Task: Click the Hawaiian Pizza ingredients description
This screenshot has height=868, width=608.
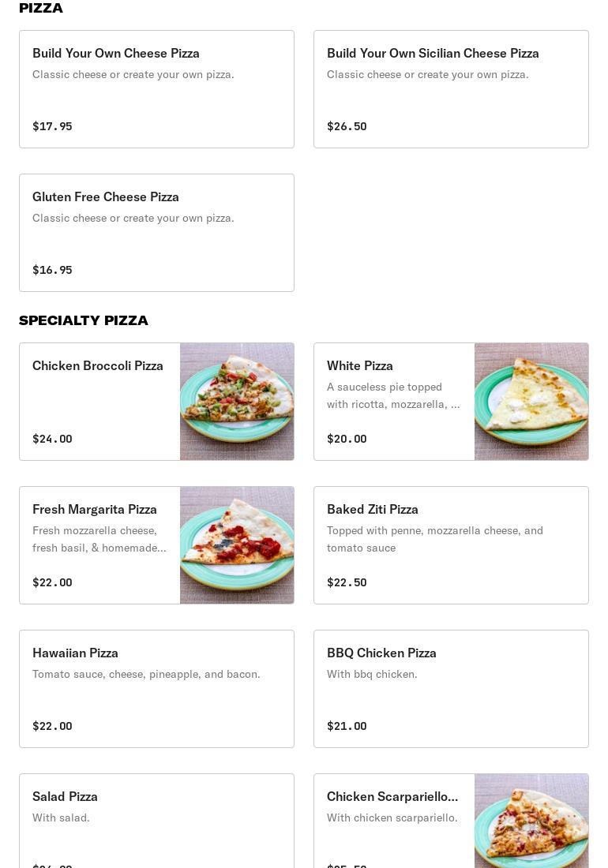Action: (x=146, y=674)
